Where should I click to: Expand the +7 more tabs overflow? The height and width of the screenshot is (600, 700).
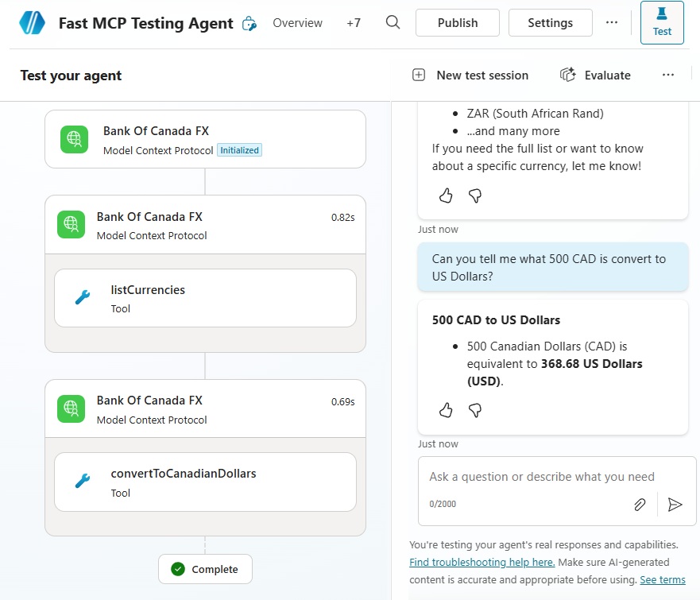pos(354,23)
